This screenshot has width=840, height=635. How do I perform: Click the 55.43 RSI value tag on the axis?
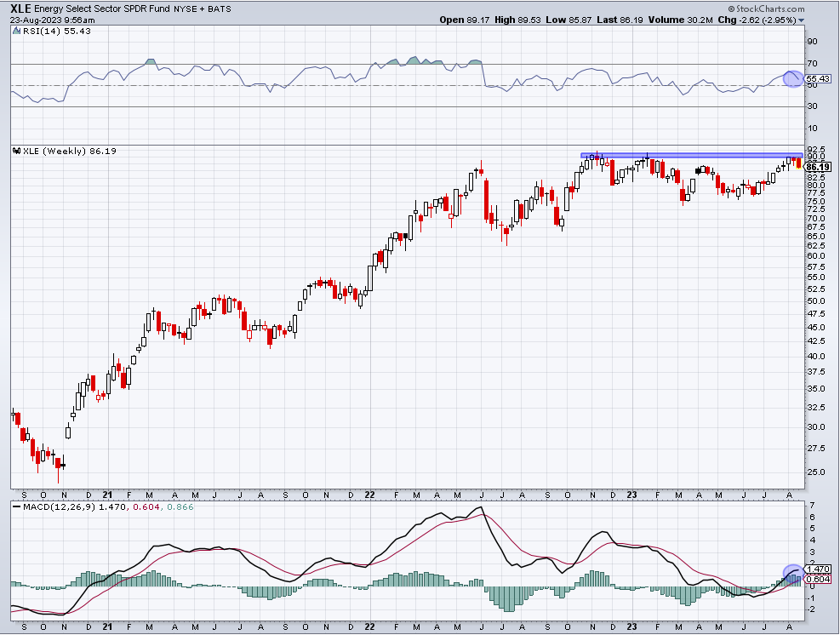coord(818,79)
